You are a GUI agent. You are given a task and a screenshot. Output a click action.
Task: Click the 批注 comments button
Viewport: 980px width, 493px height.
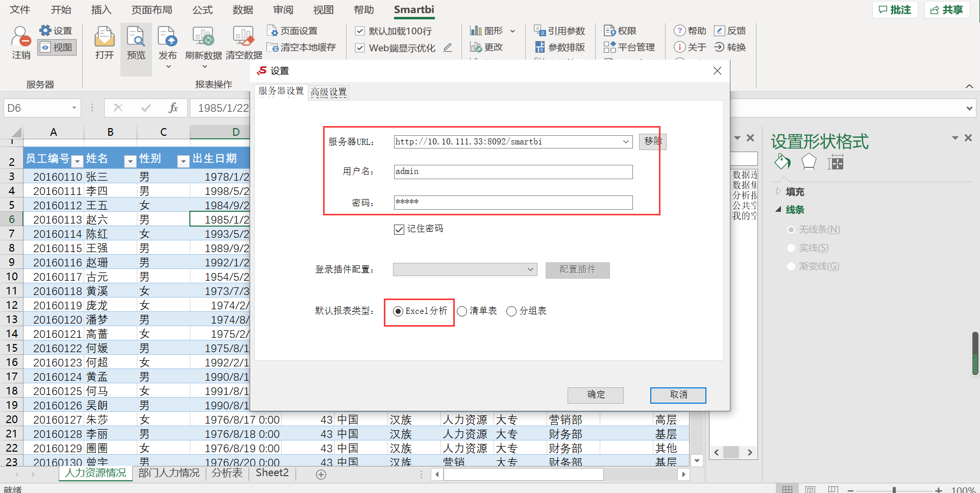click(x=895, y=10)
